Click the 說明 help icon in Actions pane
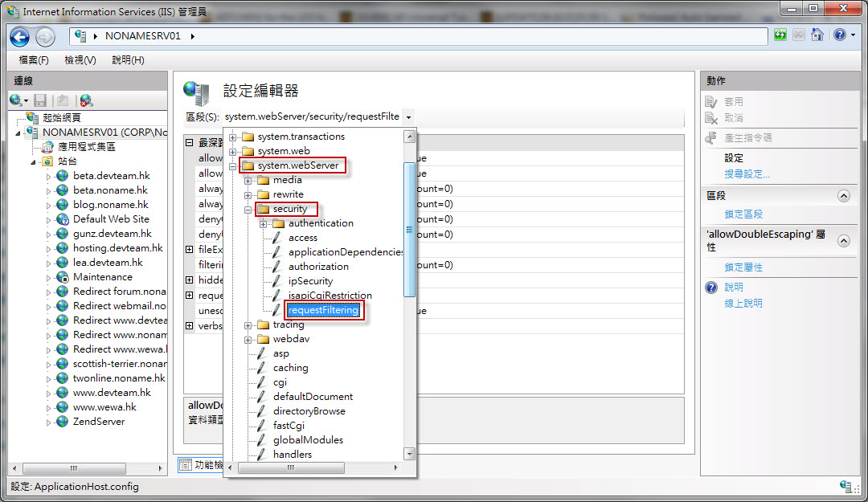The image size is (868, 502). point(711,288)
